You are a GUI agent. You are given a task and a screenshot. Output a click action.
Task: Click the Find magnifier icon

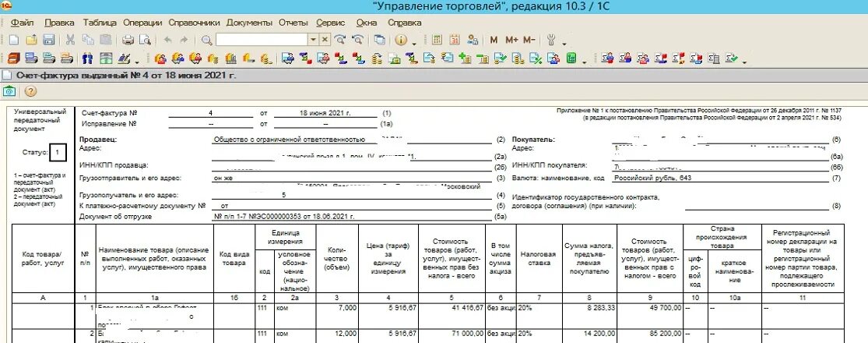[206, 40]
